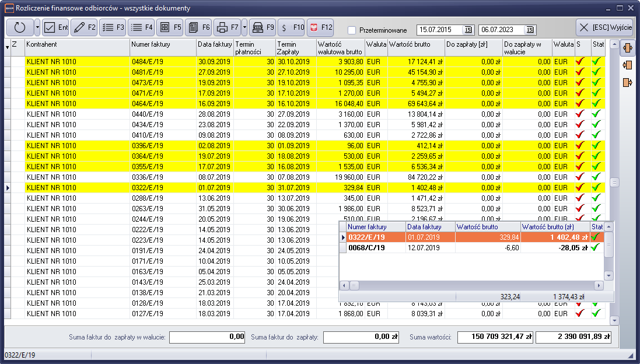The height and width of the screenshot is (364, 640).
Task: Open the dropdown arrow beside refresh button
Action: (x=37, y=27)
